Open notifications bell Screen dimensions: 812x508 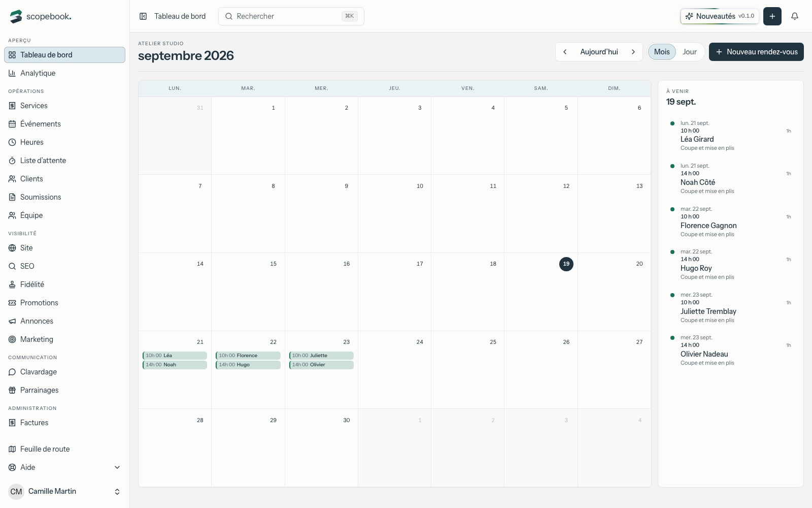(795, 16)
